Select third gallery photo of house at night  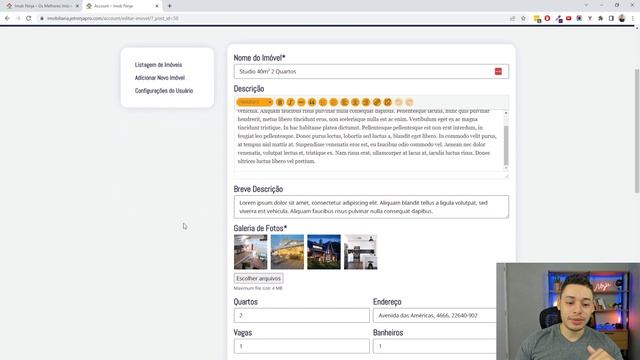(x=324, y=252)
